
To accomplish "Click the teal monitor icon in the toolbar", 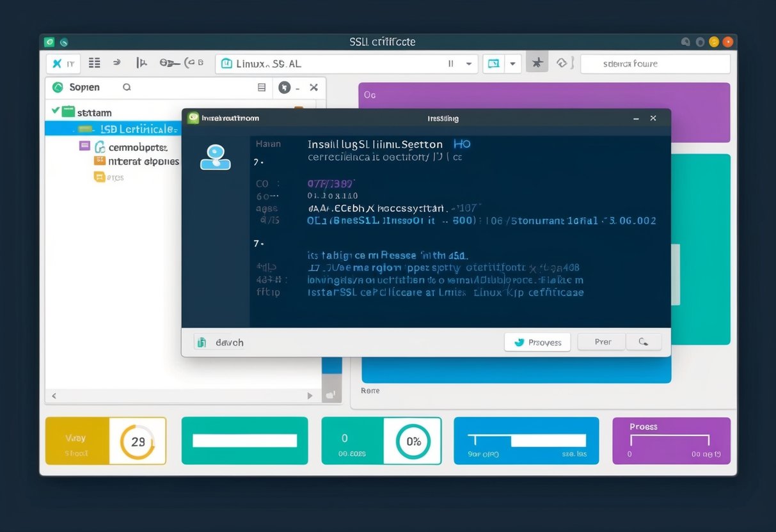I will [493, 63].
